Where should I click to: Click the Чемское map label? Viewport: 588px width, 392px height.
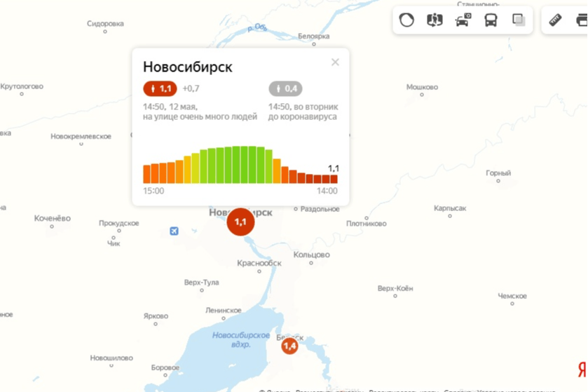tap(512, 296)
